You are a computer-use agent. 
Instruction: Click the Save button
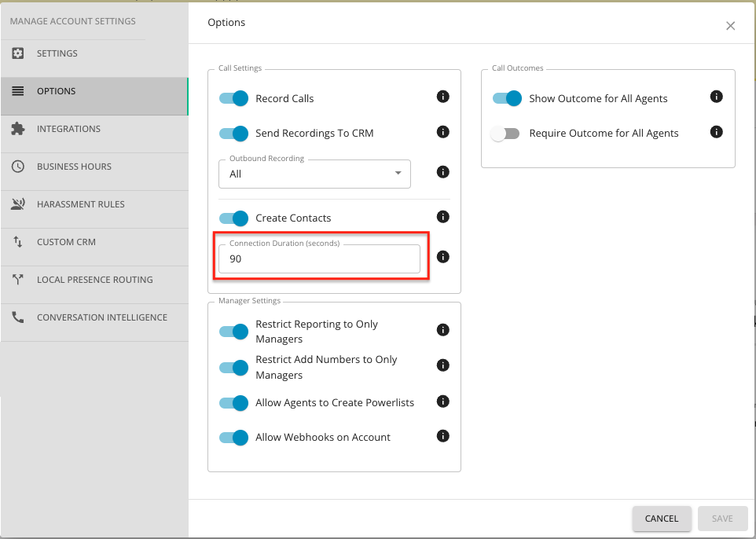[x=722, y=519]
